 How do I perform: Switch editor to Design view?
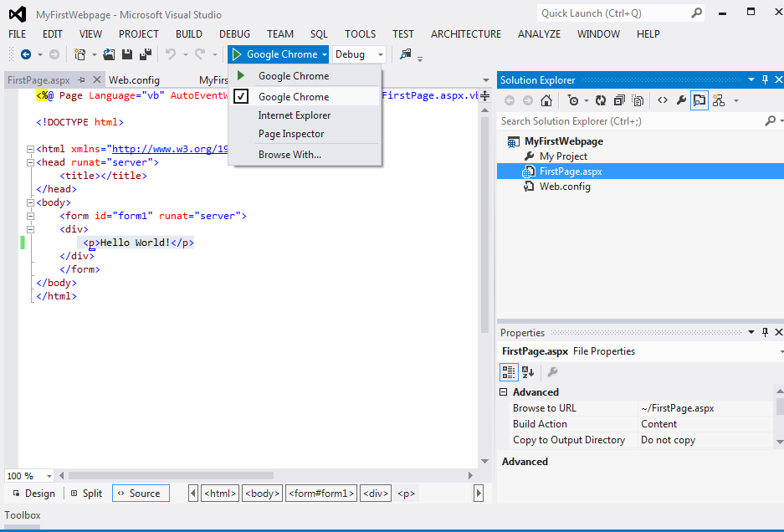click(34, 494)
